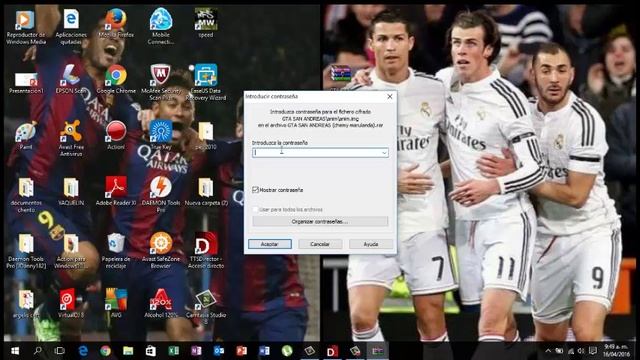Open Nueva carpeta (2) folder
Image resolution: width=640 pixels, height=360 pixels.
coord(206,191)
